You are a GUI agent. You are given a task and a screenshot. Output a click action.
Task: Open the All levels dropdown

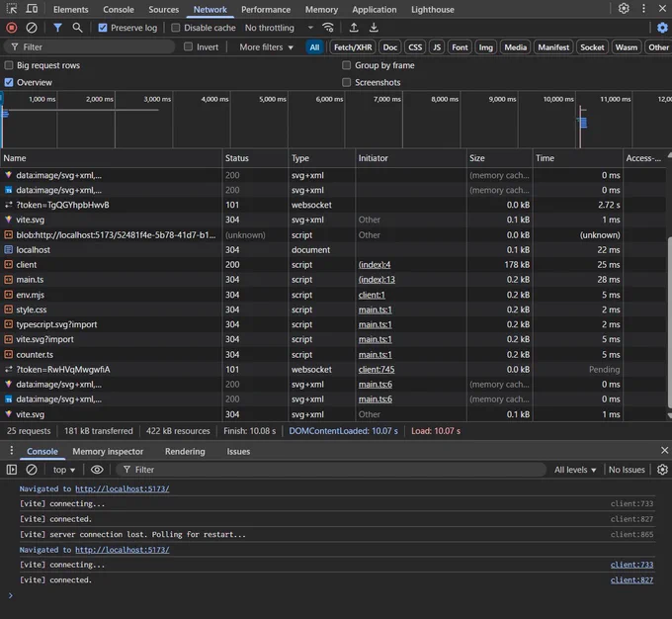(575, 470)
